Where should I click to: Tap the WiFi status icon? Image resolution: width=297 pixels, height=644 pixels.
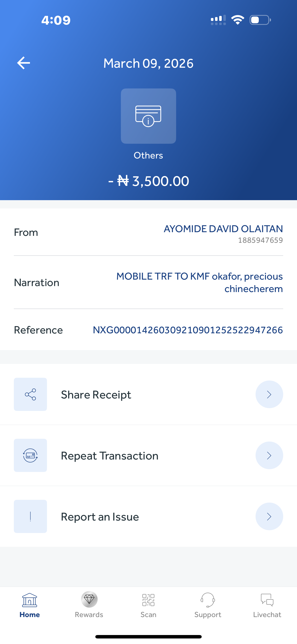click(238, 20)
